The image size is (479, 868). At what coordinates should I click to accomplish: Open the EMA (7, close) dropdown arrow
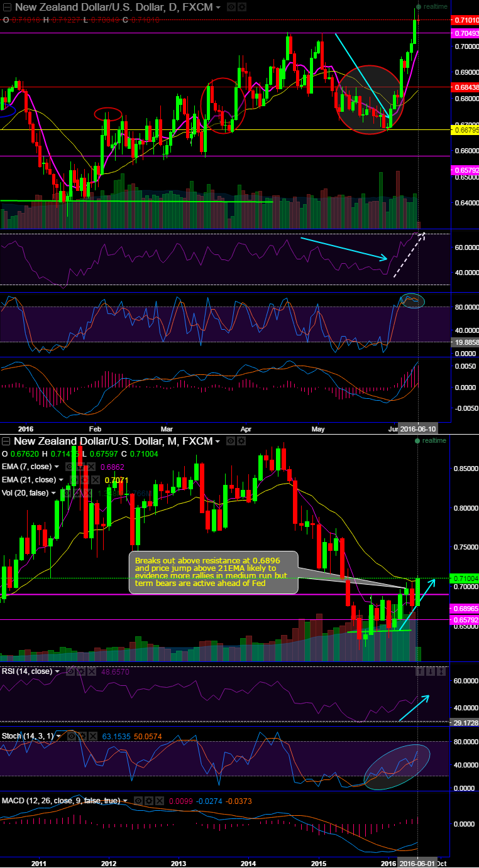[x=57, y=467]
